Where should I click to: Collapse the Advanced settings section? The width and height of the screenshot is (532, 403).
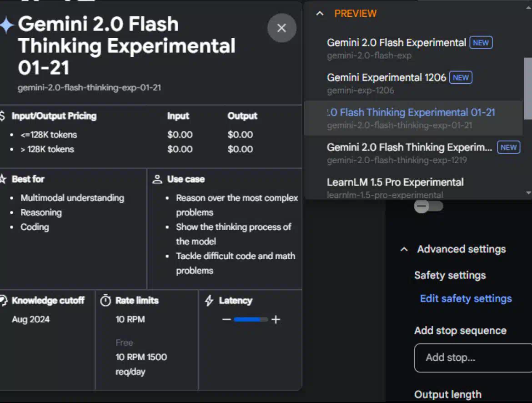coord(404,249)
